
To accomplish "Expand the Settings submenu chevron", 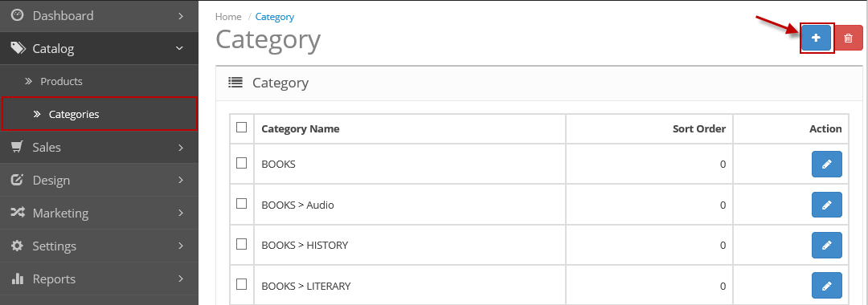I will pyautogui.click(x=181, y=246).
